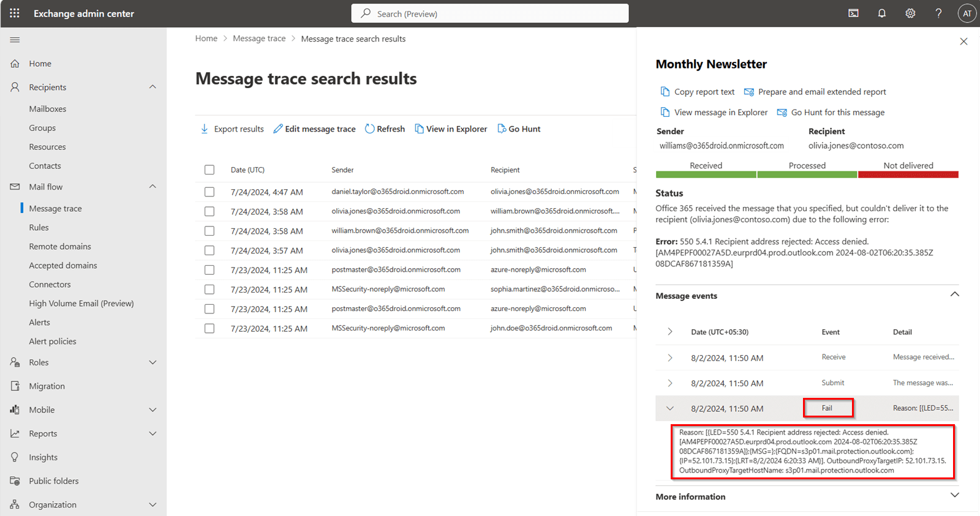Screen dimensions: 980x516
Task: Select the daniel.taylor message row checkbox
Action: point(209,192)
